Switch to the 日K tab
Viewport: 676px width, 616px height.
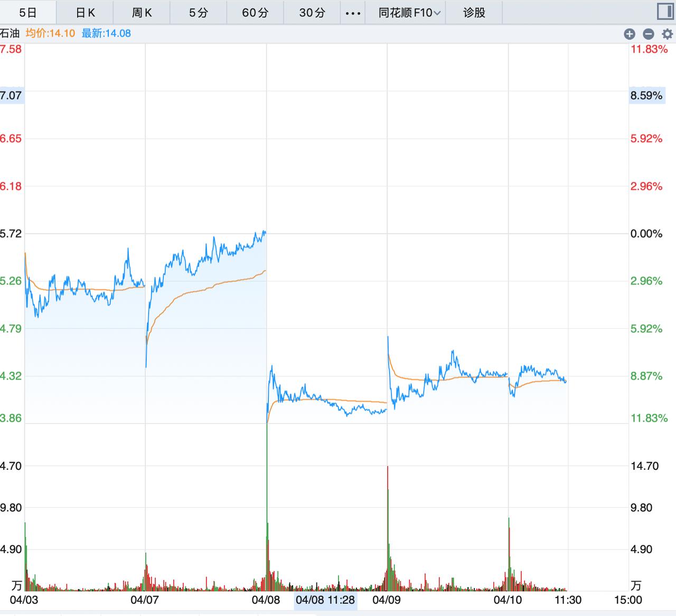[x=85, y=13]
